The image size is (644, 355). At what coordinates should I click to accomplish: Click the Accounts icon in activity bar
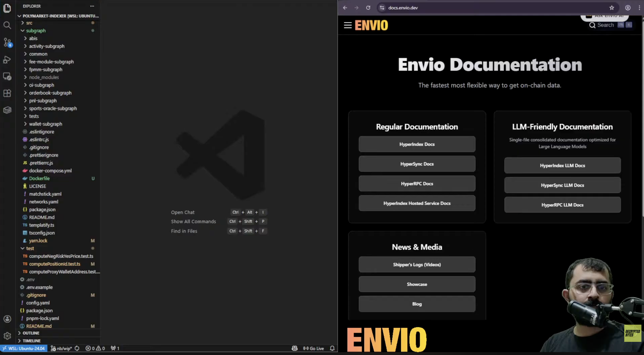point(7,319)
